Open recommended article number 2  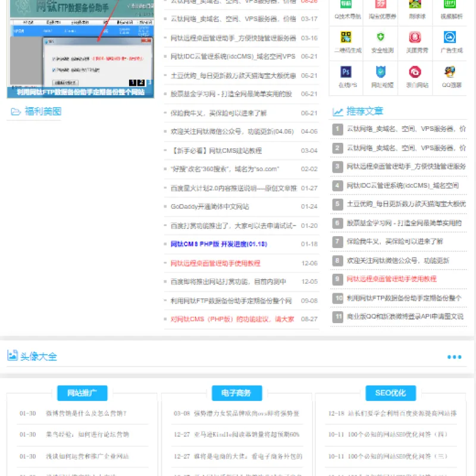pos(406,148)
